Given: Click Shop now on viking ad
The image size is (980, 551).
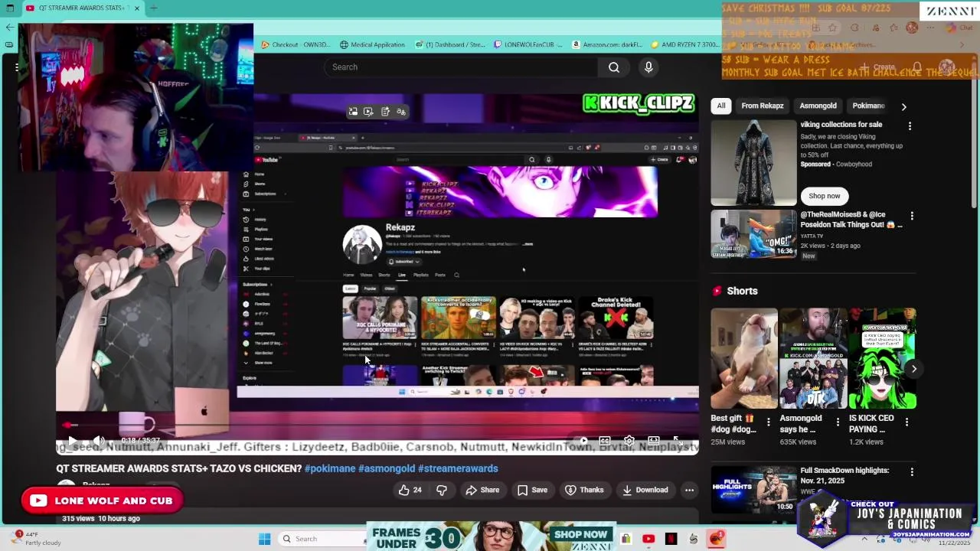Looking at the screenshot, I should click(824, 196).
